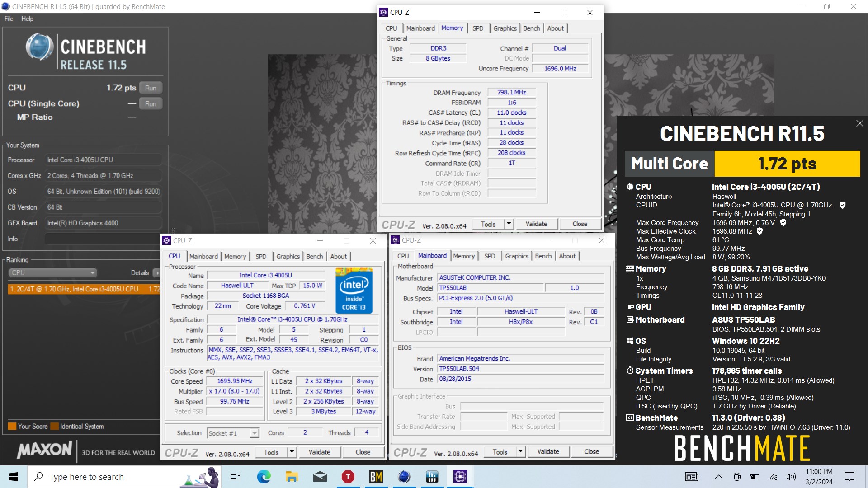Screen dimensions: 868x488
Task: Click the Multi Core 1.72 pts score
Action: pos(787,164)
